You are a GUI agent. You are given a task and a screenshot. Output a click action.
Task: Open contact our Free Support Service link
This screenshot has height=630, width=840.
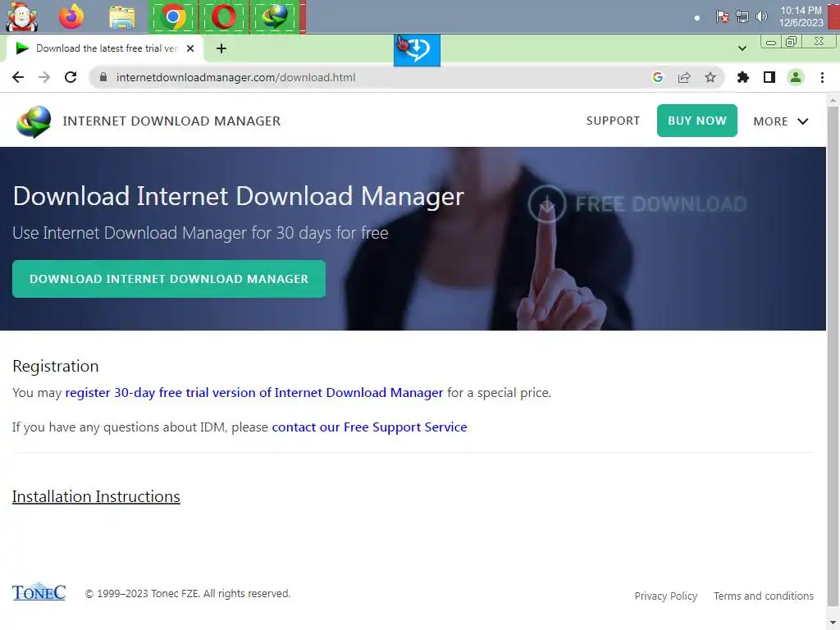click(x=369, y=427)
